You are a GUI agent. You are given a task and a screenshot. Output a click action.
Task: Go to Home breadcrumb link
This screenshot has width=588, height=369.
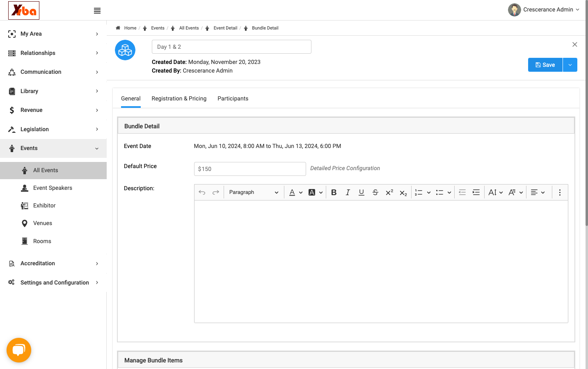pyautogui.click(x=130, y=28)
